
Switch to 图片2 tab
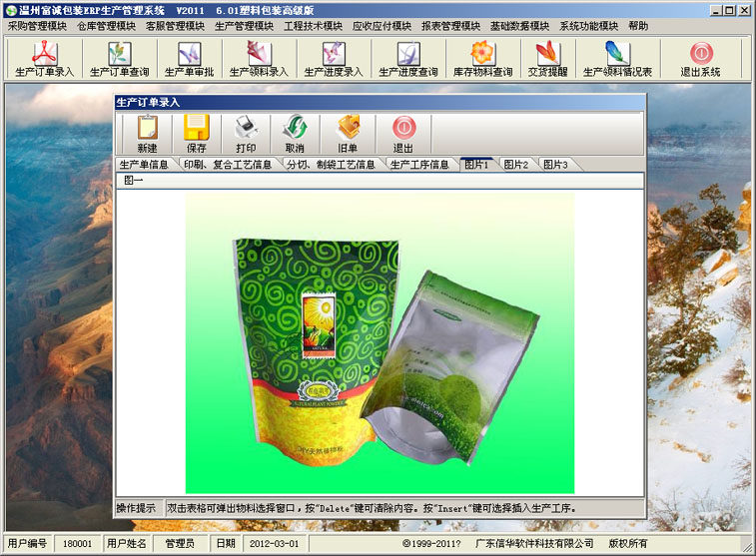516,165
